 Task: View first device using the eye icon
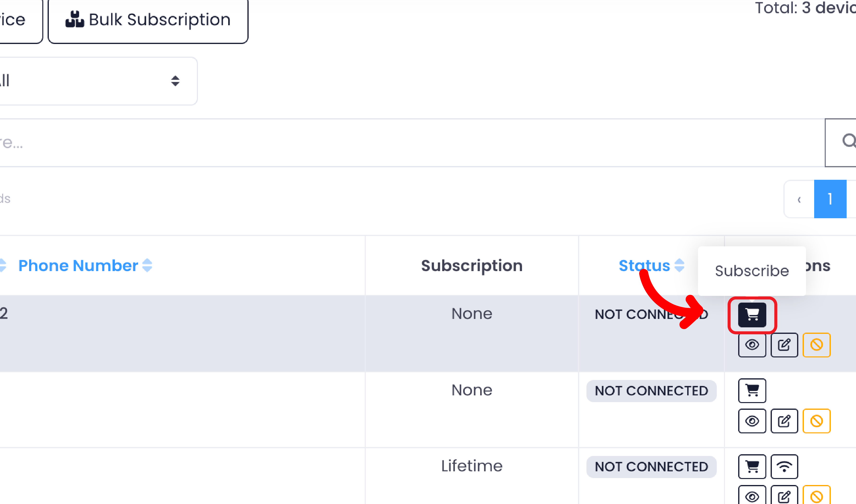tap(752, 345)
